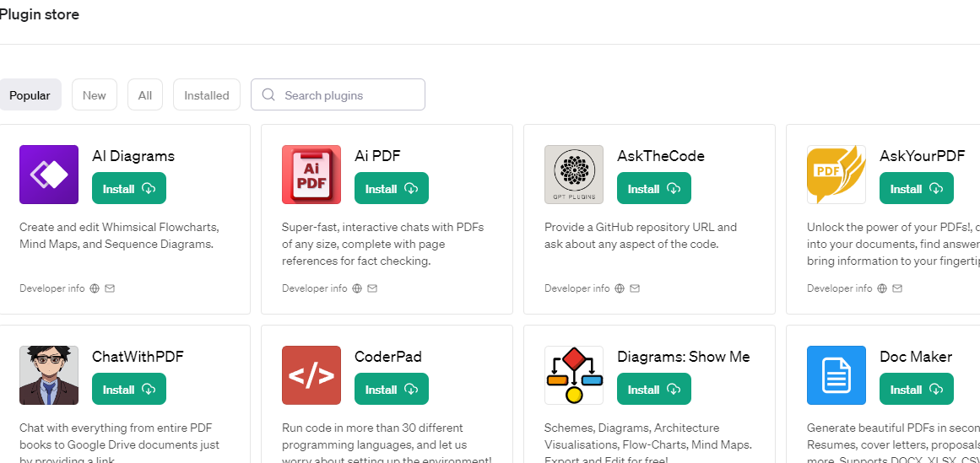Open AI Diagrams developer email icon

pos(110,288)
